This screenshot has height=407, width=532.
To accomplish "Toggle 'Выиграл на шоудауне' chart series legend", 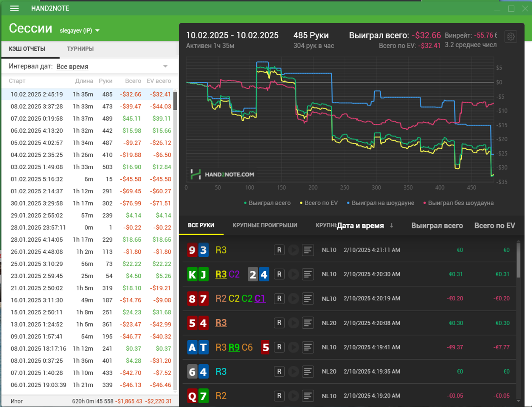I will pyautogui.click(x=380, y=203).
